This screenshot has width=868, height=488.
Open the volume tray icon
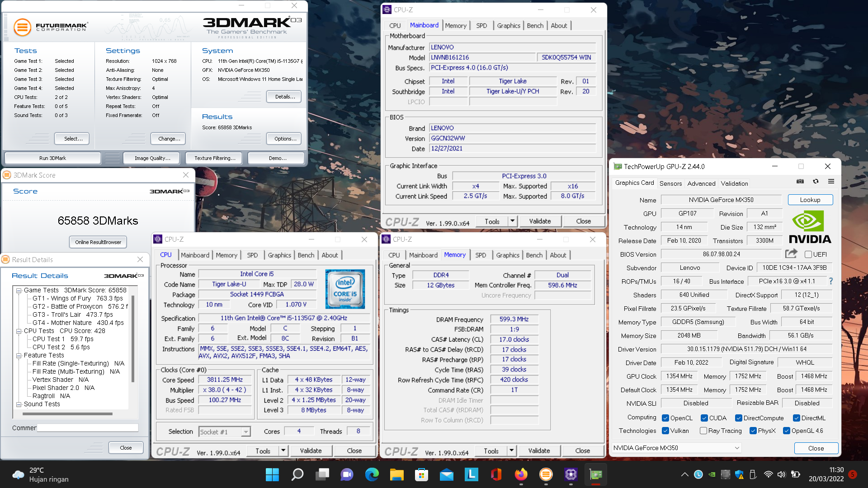(782, 474)
